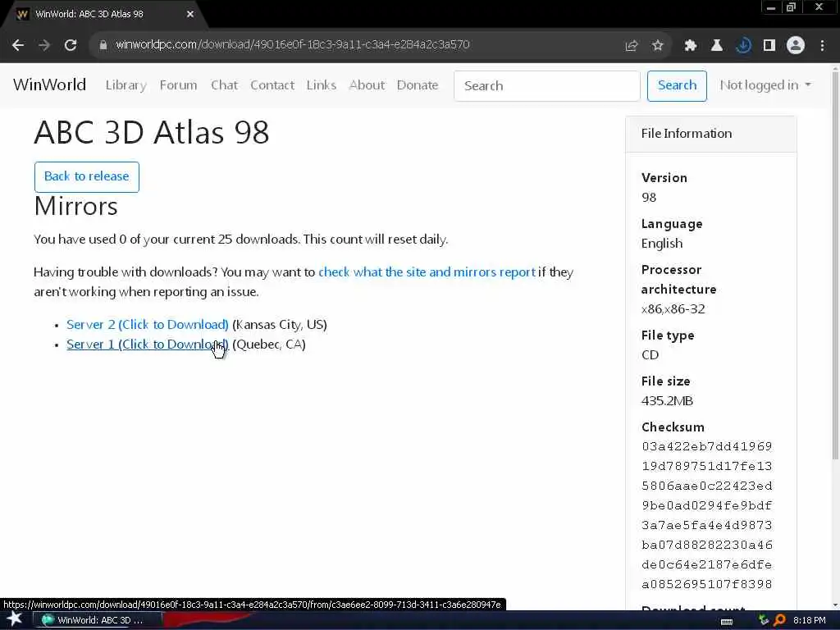Open the Links nav item
Viewport: 840px width, 630px height.
pyautogui.click(x=322, y=85)
